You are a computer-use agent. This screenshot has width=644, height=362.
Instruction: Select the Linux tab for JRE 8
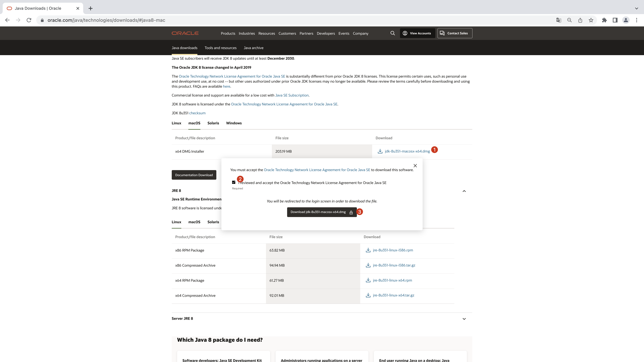click(176, 221)
